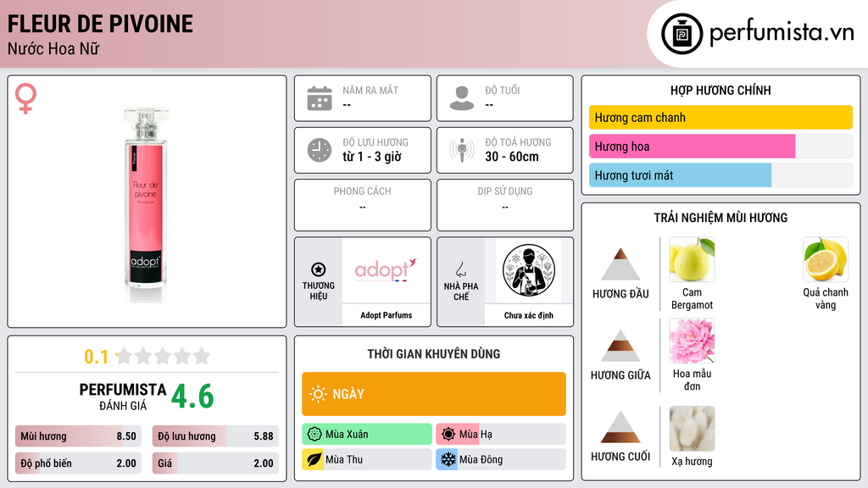Click the person icon for Độ tuổi
This screenshot has width=868, height=488.
click(x=462, y=98)
